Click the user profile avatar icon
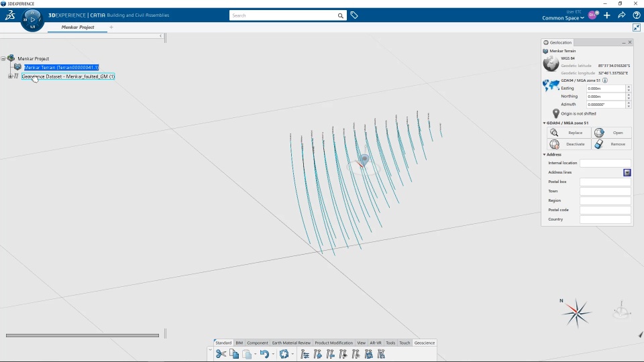The width and height of the screenshot is (644, 362). (592, 15)
